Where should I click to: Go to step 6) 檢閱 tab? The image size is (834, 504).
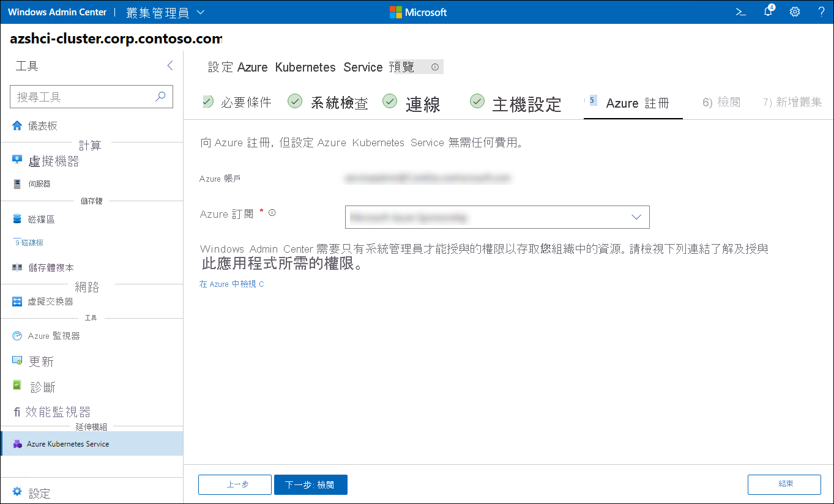click(x=721, y=102)
